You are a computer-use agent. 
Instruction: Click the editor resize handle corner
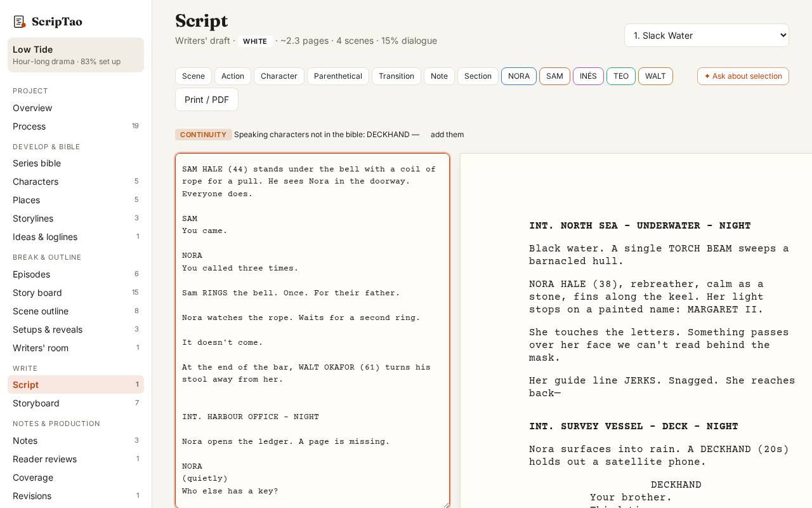[445, 504]
